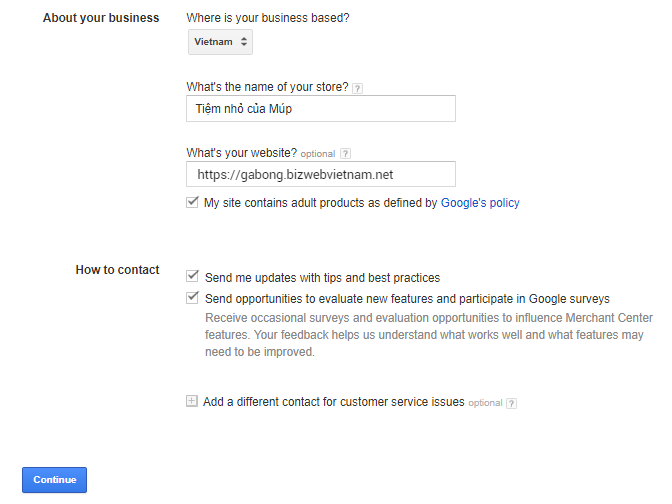Click the 'What's your website?' label
This screenshot has height=504, width=672.
click(241, 153)
